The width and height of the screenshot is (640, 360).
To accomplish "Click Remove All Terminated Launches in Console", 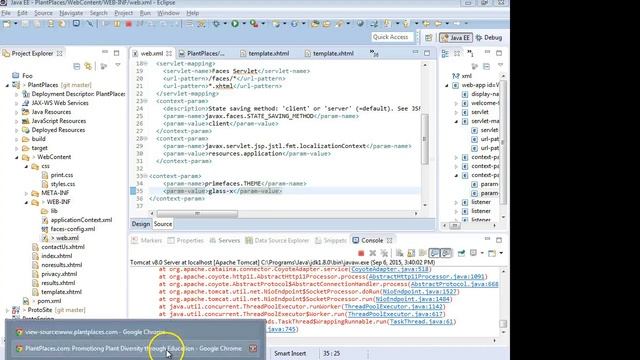I will [384, 253].
